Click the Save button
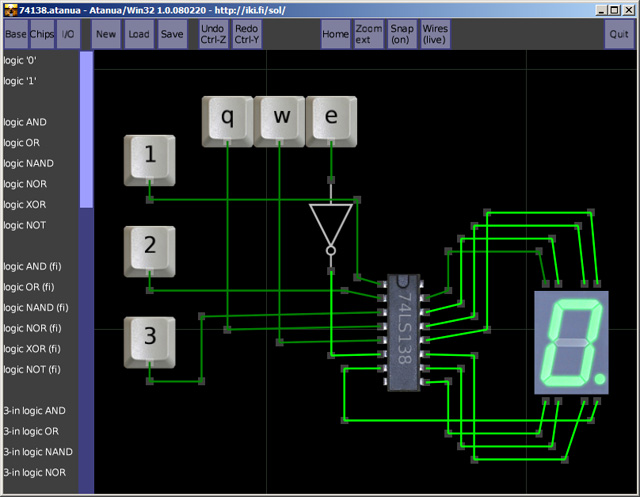 [171, 34]
